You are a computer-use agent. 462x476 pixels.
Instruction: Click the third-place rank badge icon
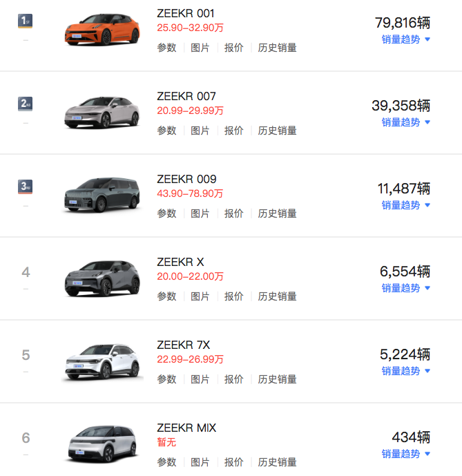tap(26, 187)
